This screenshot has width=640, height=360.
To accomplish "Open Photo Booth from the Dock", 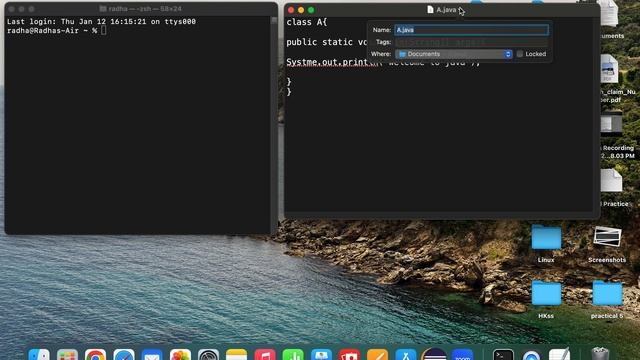I will pyautogui.click(x=349, y=354).
